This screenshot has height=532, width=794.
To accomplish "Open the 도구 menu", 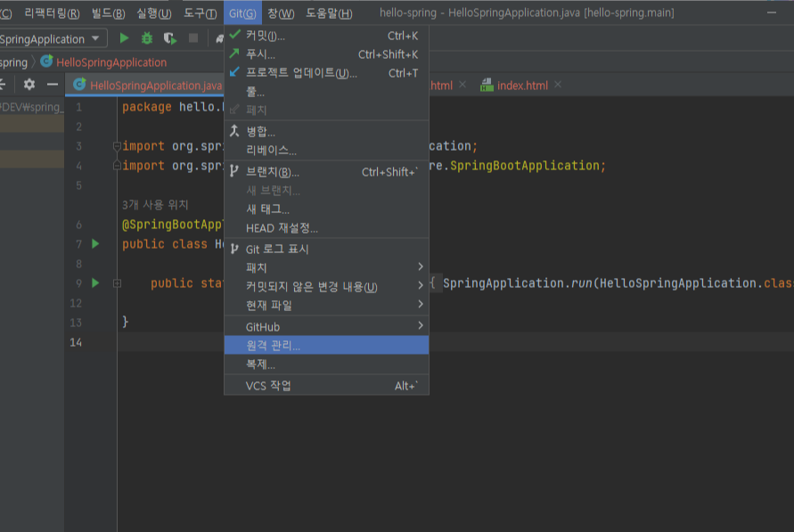I will click(x=200, y=13).
